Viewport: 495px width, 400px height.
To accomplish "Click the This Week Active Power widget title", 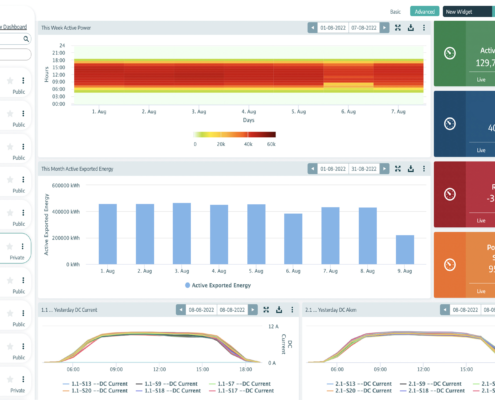I will [66, 28].
